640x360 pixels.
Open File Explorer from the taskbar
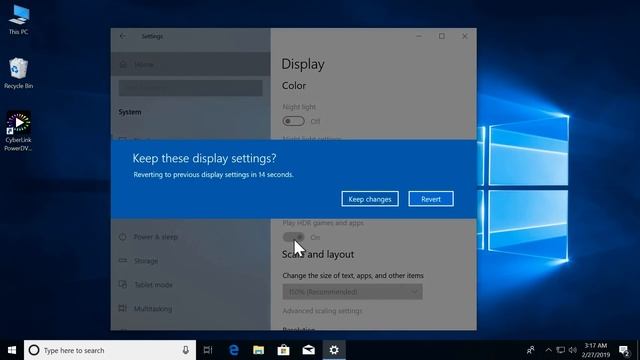point(258,350)
